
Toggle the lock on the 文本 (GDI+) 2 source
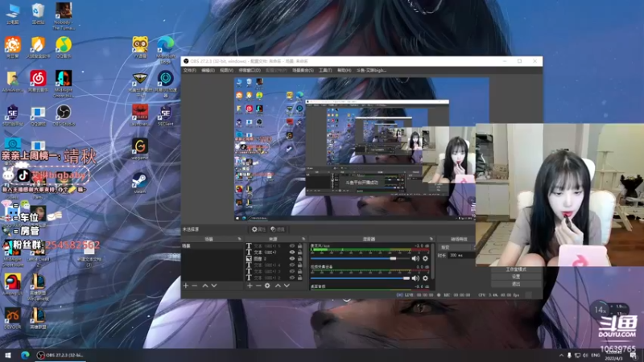pyautogui.click(x=299, y=278)
